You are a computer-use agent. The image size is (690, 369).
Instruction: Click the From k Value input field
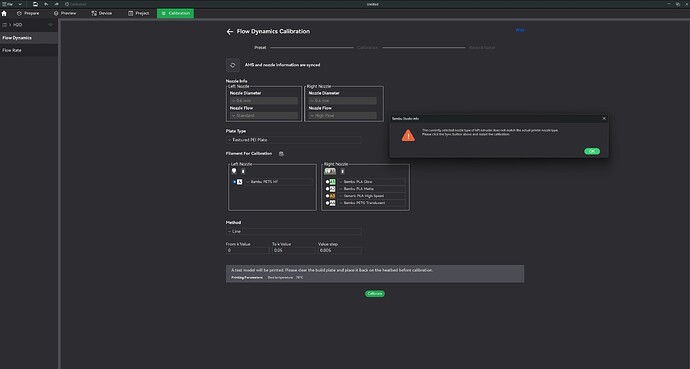247,250
